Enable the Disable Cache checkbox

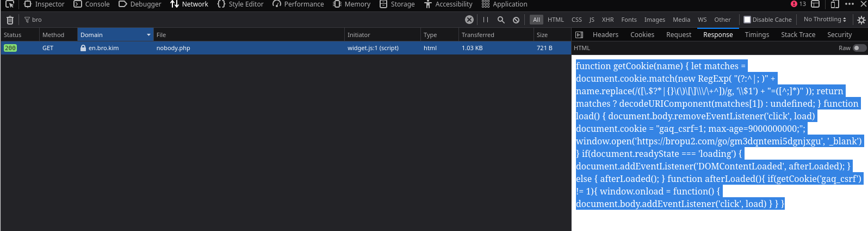pos(747,20)
